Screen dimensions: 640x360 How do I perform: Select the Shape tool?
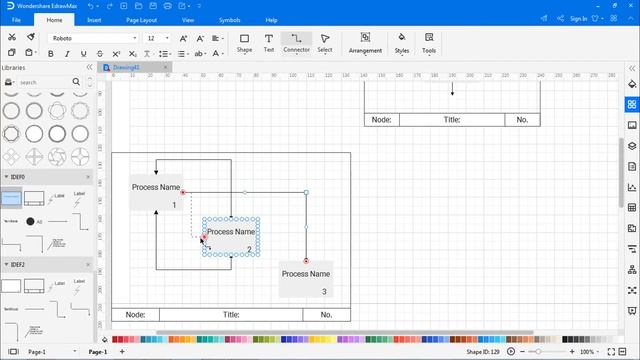(244, 43)
